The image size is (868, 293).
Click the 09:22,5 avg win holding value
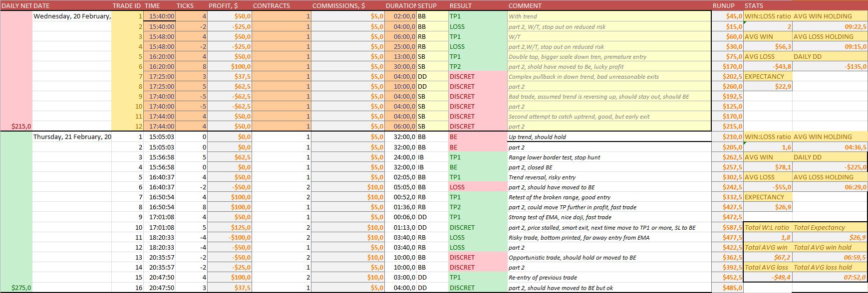(x=830, y=26)
